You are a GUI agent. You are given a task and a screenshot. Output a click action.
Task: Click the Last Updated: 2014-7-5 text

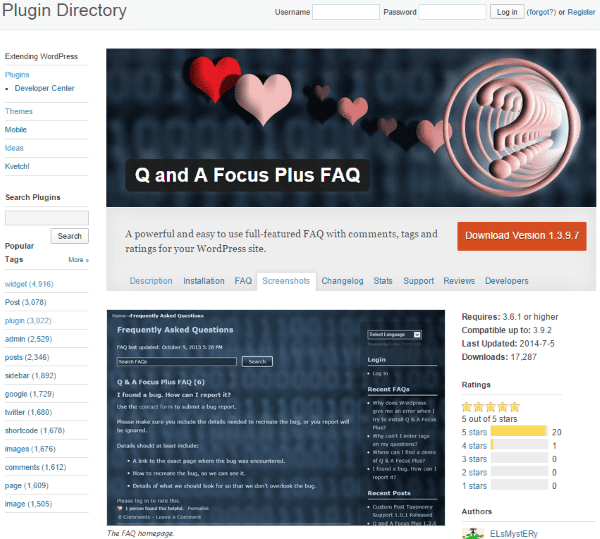pyautogui.click(x=508, y=344)
